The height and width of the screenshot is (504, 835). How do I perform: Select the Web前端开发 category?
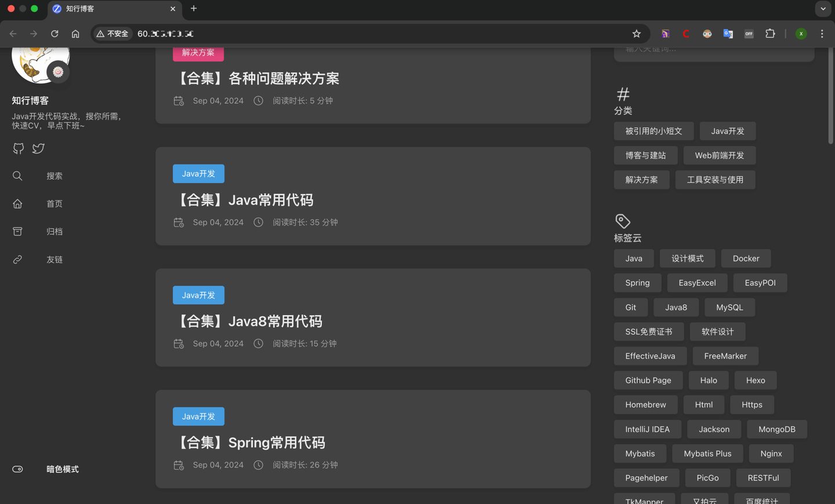pyautogui.click(x=719, y=155)
